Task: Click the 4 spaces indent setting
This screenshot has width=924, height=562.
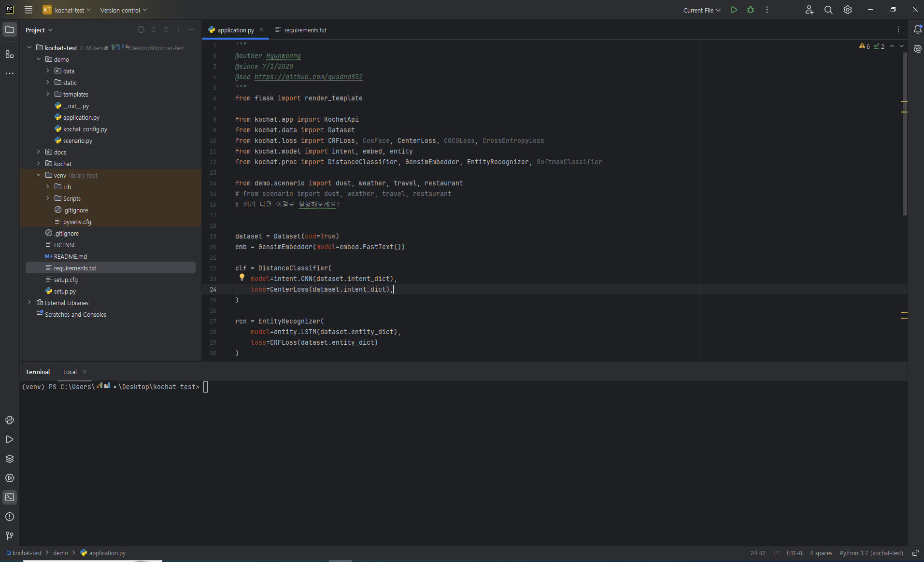Action: coord(821,553)
